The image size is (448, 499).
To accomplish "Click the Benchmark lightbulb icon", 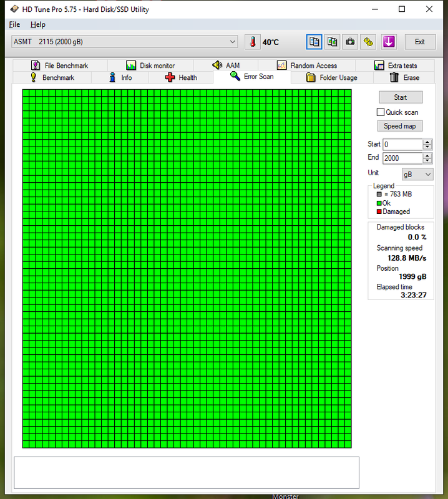I will coord(34,77).
